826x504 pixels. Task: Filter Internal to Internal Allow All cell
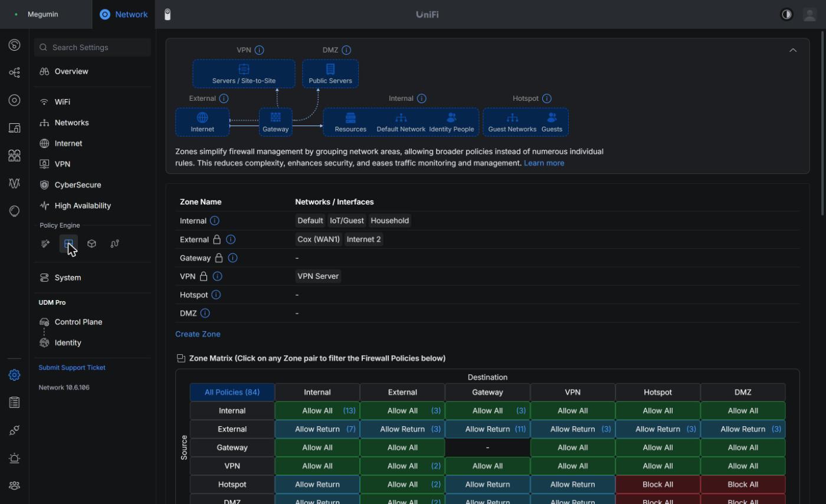coord(317,411)
